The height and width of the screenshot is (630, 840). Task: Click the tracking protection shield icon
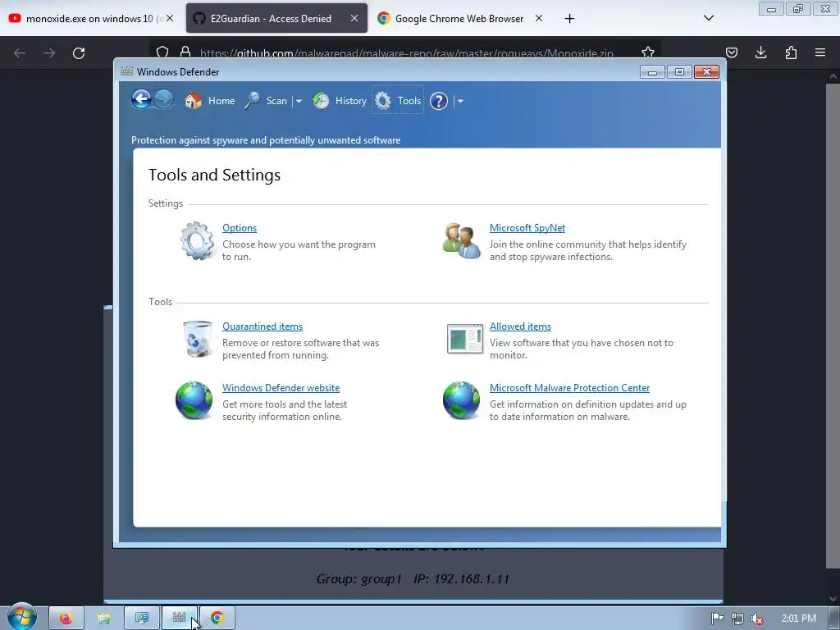click(x=162, y=52)
